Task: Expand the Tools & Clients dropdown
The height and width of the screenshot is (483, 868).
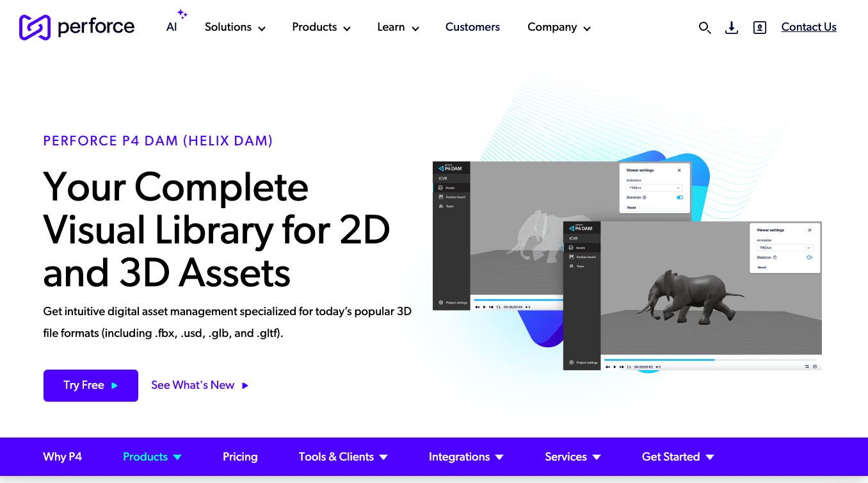Action: [x=343, y=457]
